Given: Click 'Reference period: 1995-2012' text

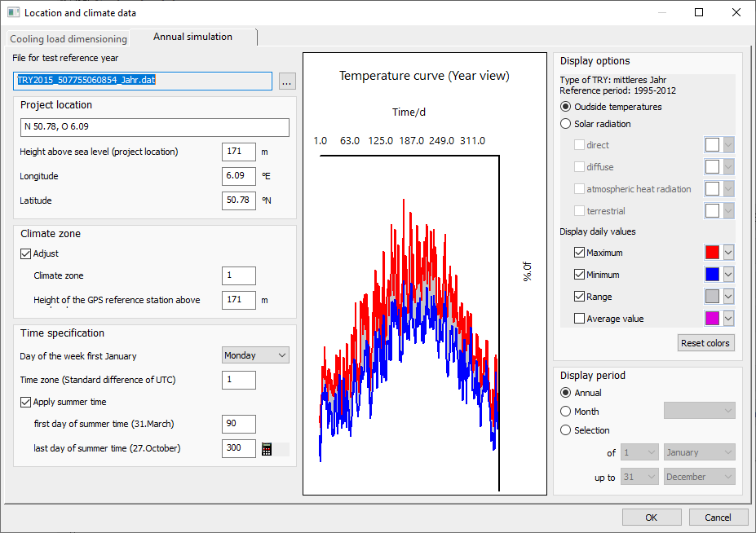Looking at the screenshot, I should [617, 90].
